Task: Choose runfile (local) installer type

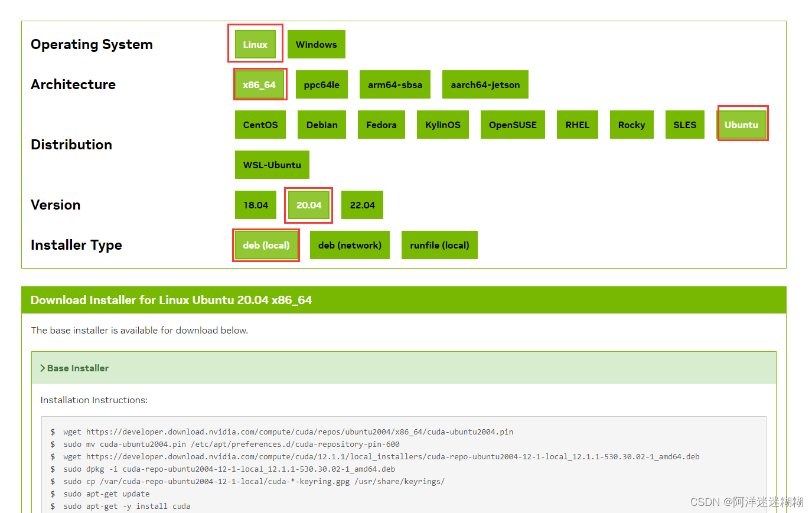Action: [x=439, y=245]
